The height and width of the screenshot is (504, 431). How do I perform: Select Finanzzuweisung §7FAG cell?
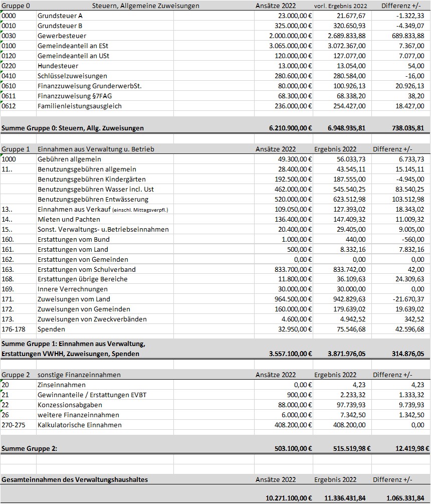coord(105,96)
